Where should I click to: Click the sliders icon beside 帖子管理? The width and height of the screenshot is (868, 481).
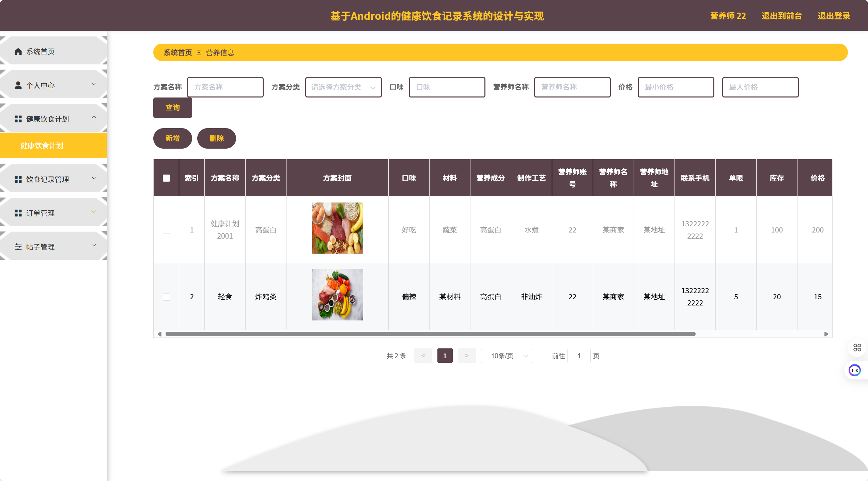(x=18, y=247)
